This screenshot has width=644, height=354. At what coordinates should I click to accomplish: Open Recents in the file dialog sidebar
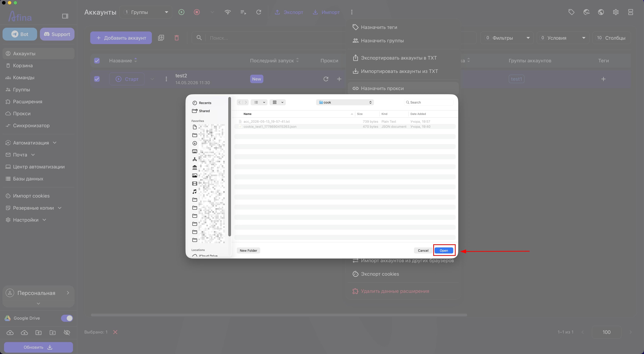pos(205,103)
